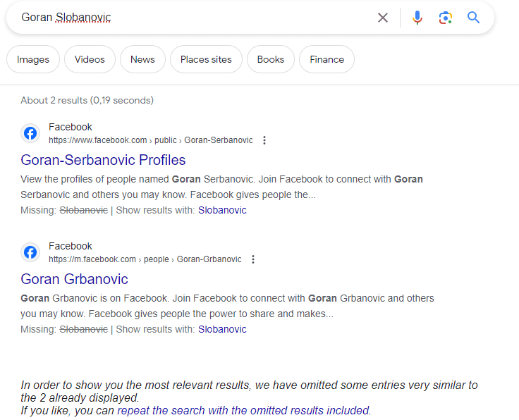Screen dimensions: 519x420
Task: Click the m.facebook.com people Goran-Grbanovic URL
Action: tap(145, 259)
